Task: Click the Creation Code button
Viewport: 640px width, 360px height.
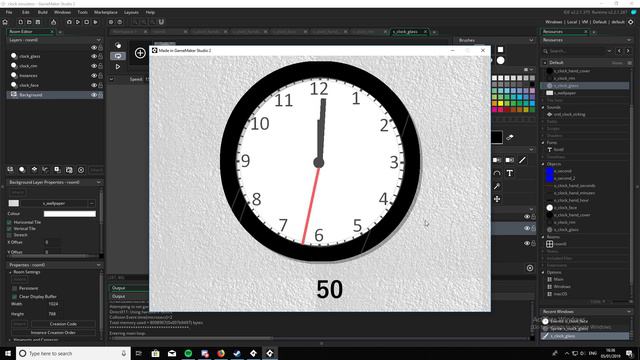Action: pyautogui.click(x=63, y=324)
